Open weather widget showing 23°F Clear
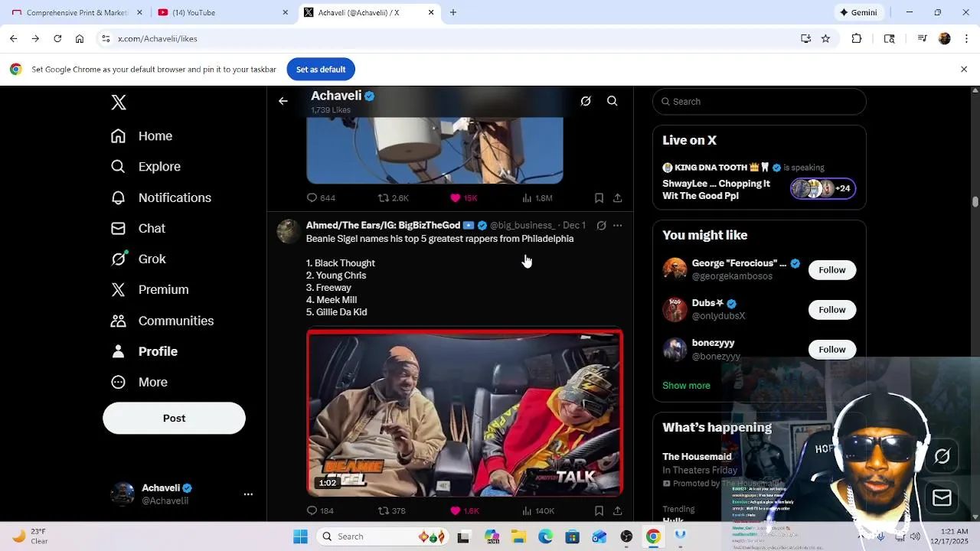This screenshot has height=551, width=980. tap(31, 536)
